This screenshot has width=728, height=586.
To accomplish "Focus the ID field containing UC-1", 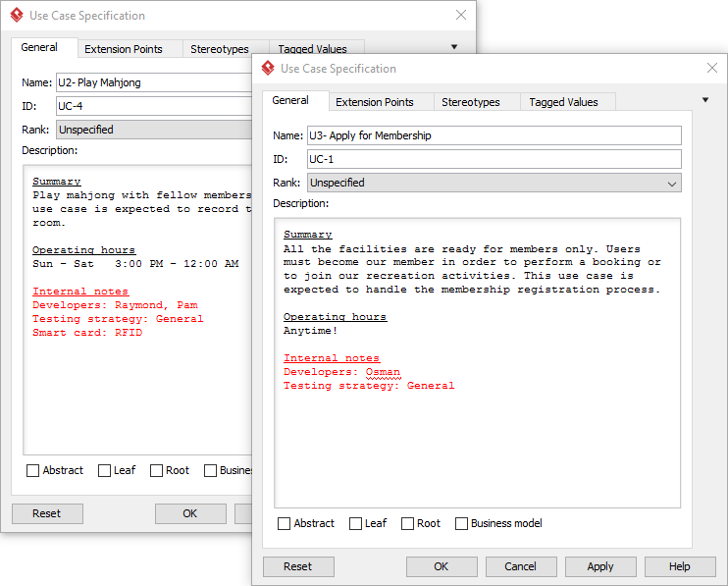I will point(494,159).
